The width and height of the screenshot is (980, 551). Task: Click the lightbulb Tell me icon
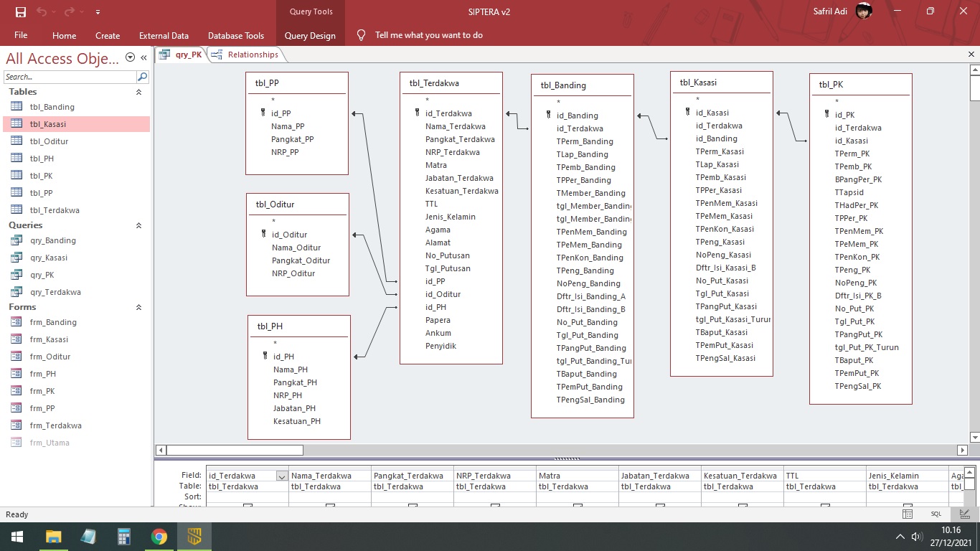(x=361, y=35)
